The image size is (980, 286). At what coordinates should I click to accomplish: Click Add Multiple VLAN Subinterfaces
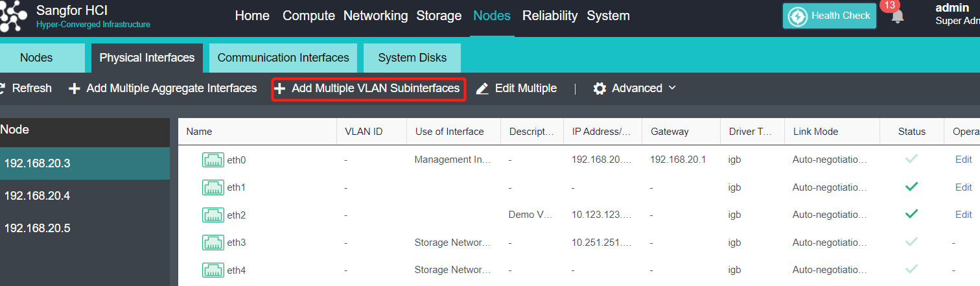coord(367,88)
